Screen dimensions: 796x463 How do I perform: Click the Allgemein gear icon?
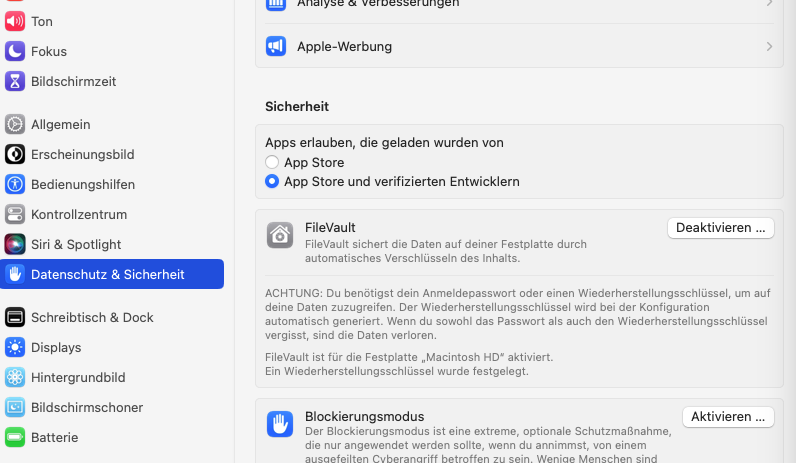pyautogui.click(x=15, y=125)
